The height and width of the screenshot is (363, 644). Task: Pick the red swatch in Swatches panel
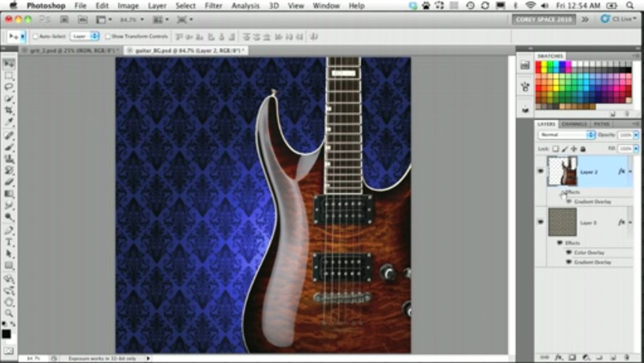point(538,65)
